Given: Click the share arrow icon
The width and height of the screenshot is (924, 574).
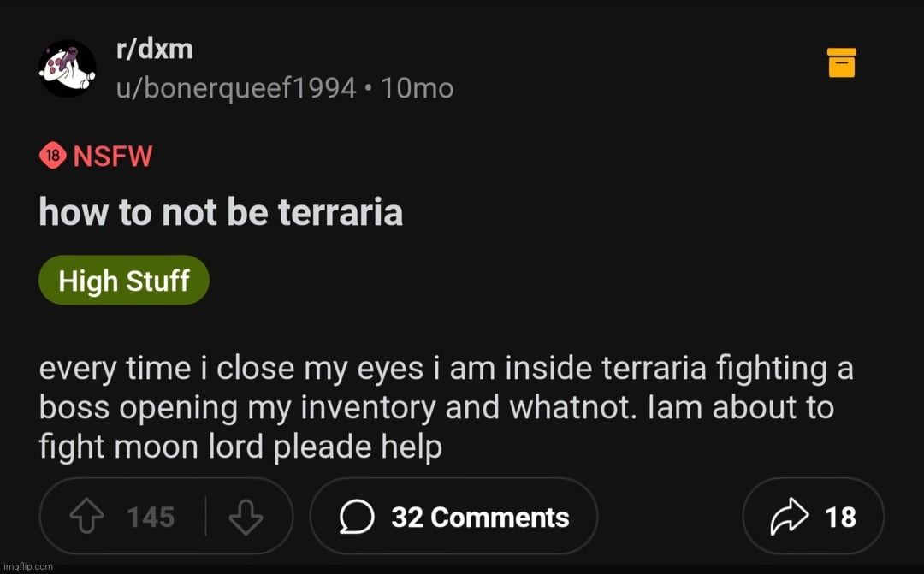Looking at the screenshot, I should 789,517.
